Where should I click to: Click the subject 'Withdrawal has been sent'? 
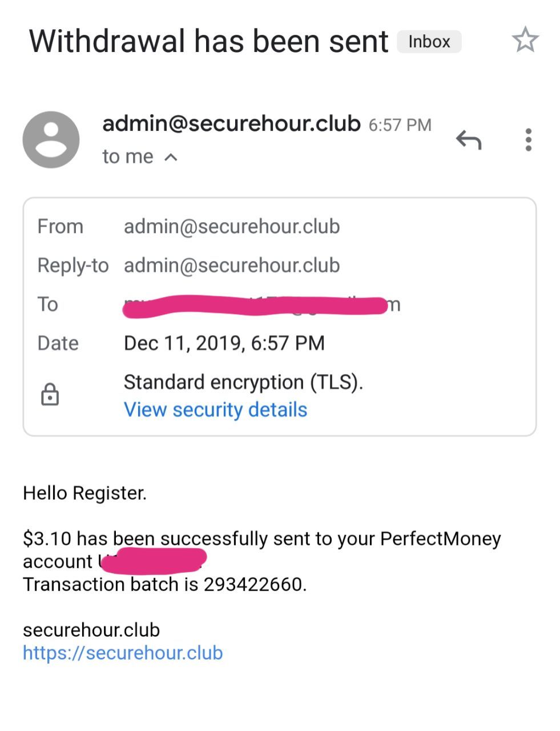[208, 42]
